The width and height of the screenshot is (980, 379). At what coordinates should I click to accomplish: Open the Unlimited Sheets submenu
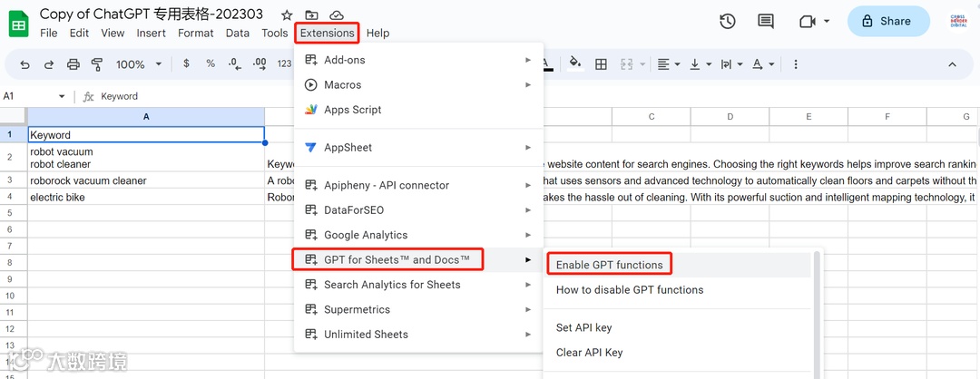click(x=418, y=335)
